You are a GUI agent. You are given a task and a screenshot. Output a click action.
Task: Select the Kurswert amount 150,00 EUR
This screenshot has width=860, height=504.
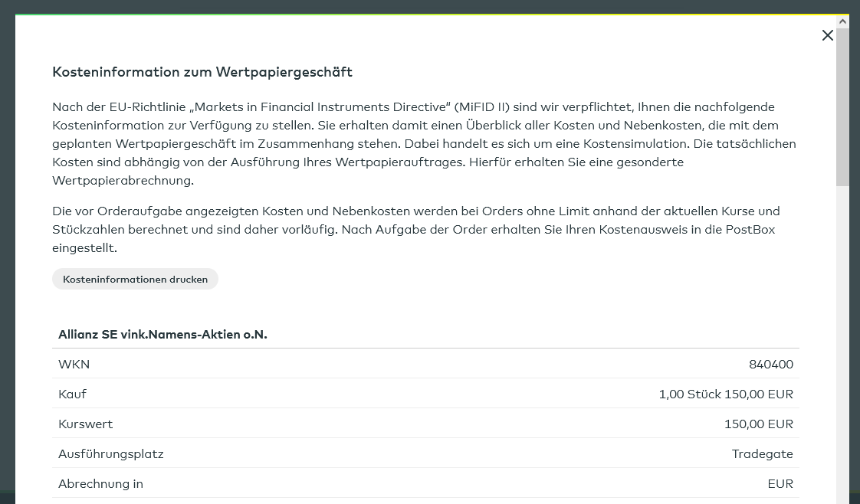tap(758, 424)
